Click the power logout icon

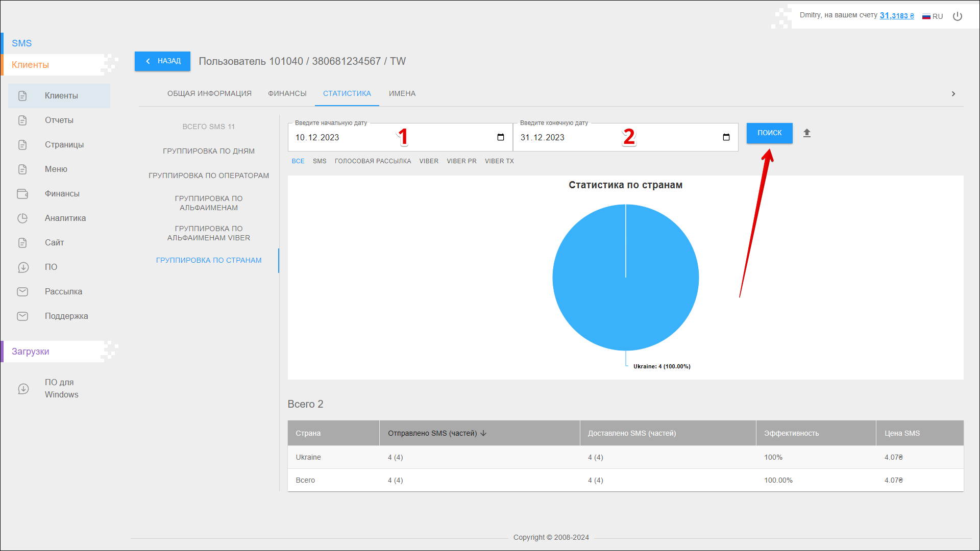point(958,16)
